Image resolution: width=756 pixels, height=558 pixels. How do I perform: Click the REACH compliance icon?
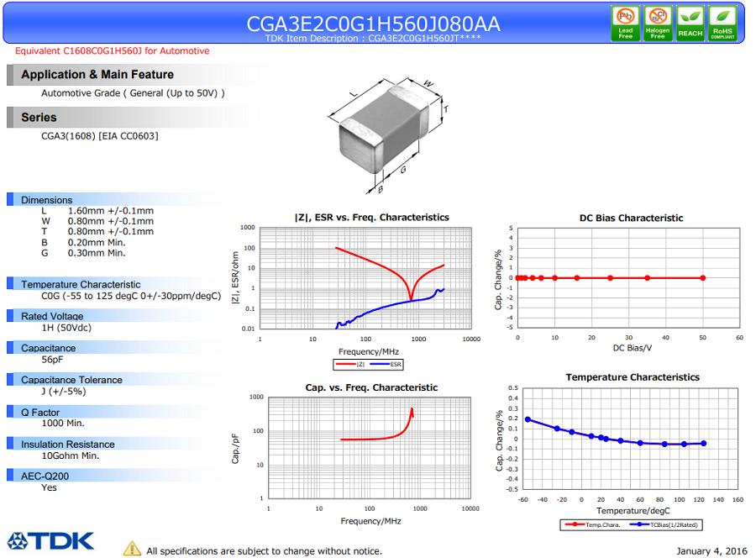(690, 24)
